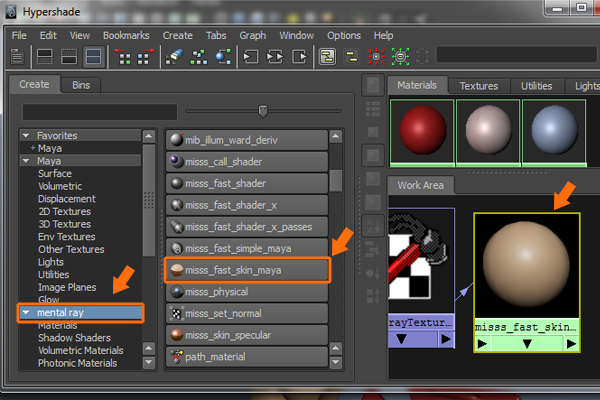Screen dimensions: 600x400
Task: Select the red material swatch thumbnail
Action: click(420, 131)
